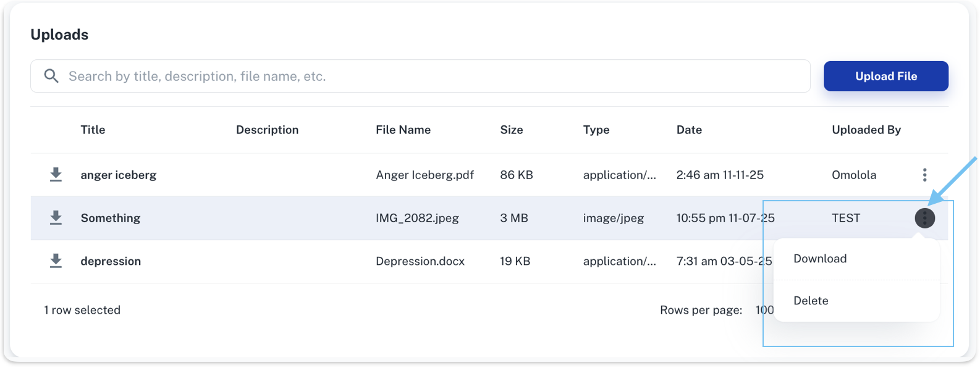
Task: Choose Delete from the context menu
Action: (811, 301)
